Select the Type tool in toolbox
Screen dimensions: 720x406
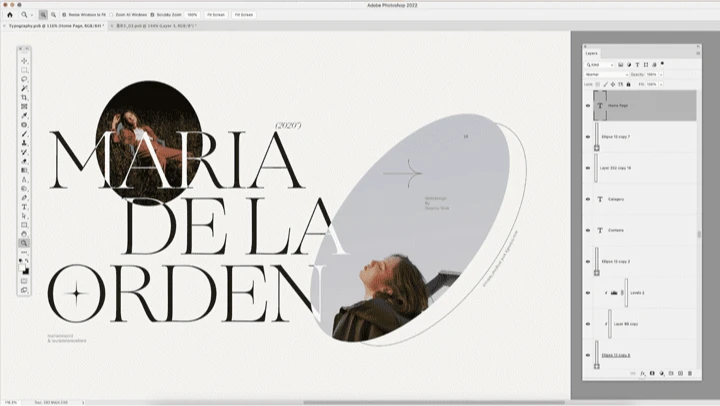(x=24, y=207)
